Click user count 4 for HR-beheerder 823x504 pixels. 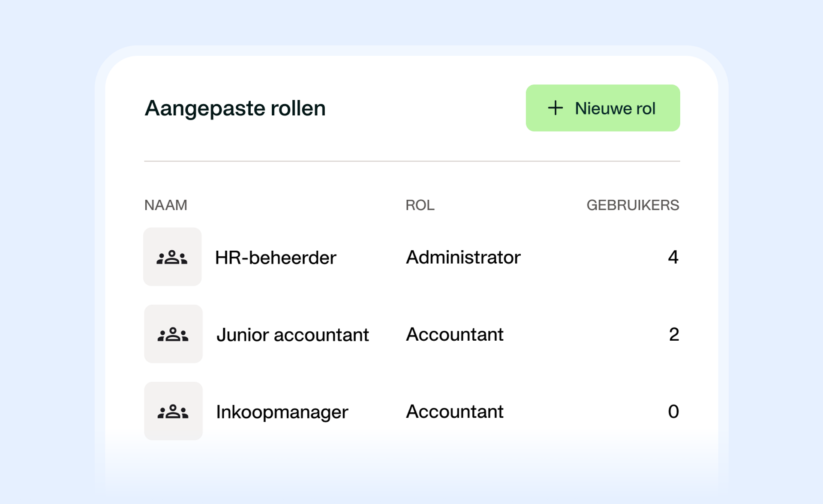[x=673, y=257]
